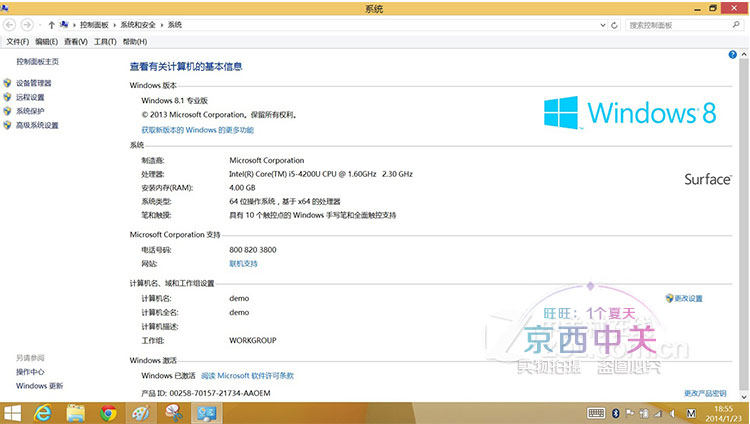The image size is (750, 424).
Task: Click the search magnifier icon
Action: pos(736,25)
